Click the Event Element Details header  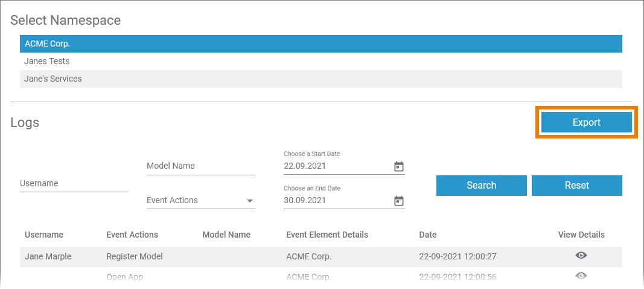click(x=327, y=235)
